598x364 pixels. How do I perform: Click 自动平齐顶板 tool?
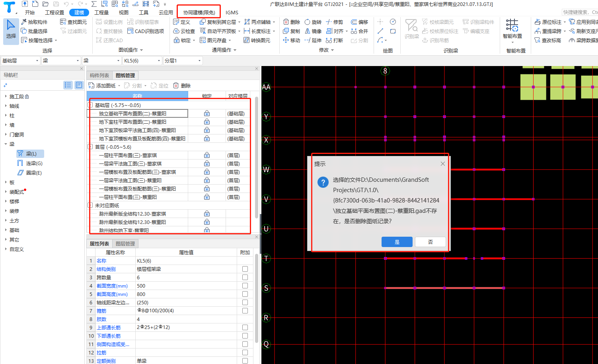pyautogui.click(x=218, y=31)
